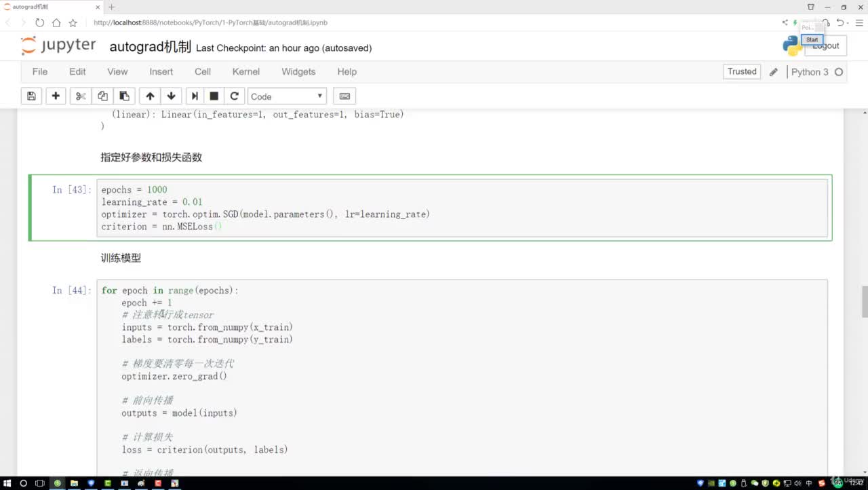Cut selected cells with scissors icon

tap(81, 96)
